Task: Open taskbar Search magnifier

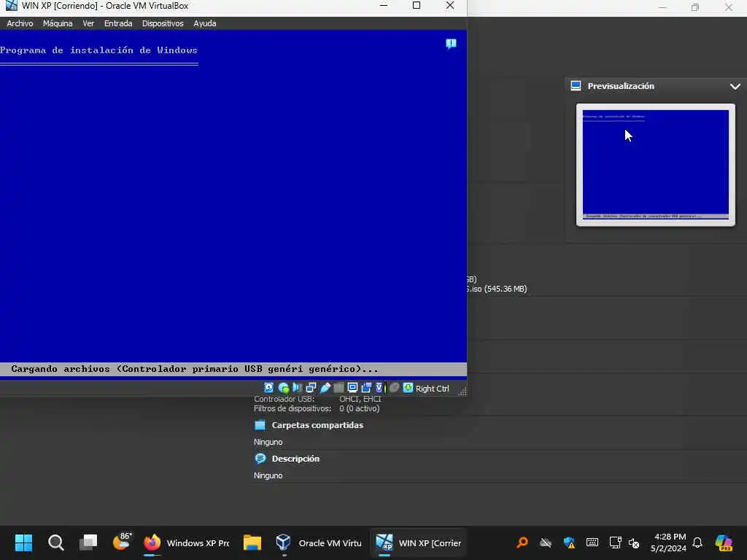Action: point(55,542)
